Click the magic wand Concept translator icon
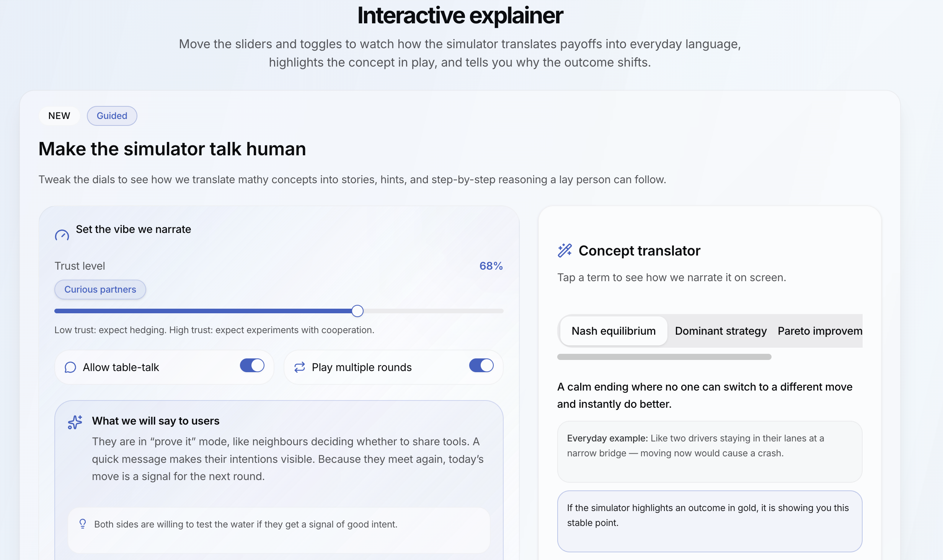This screenshot has height=560, width=943. point(564,251)
